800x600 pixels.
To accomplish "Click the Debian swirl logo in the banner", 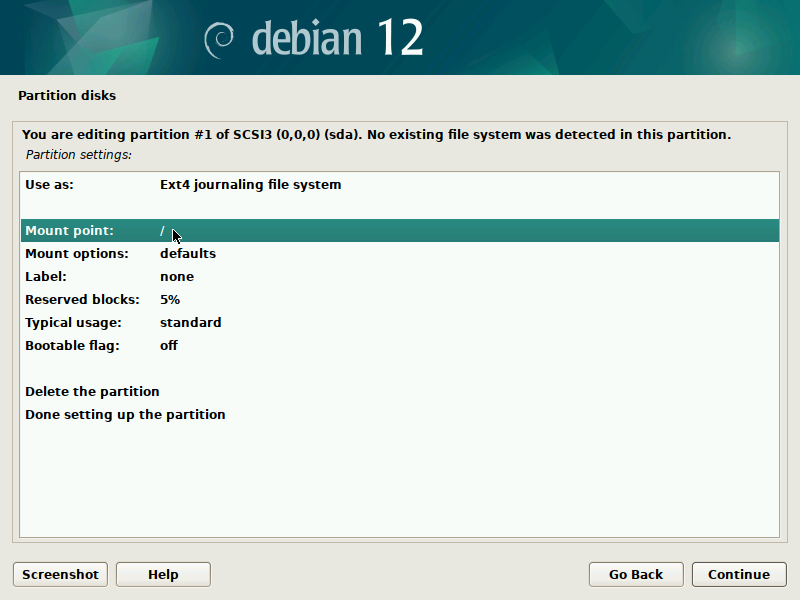I will tap(219, 40).
